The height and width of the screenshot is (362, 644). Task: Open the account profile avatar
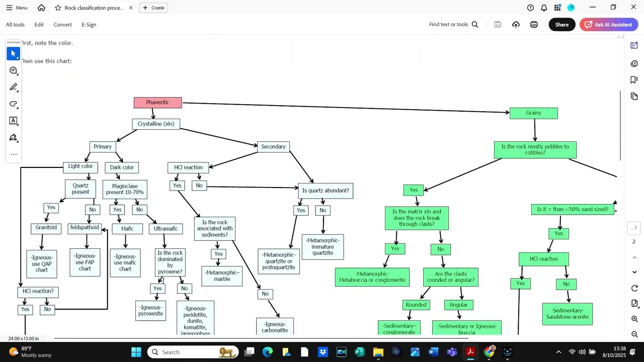tap(571, 8)
